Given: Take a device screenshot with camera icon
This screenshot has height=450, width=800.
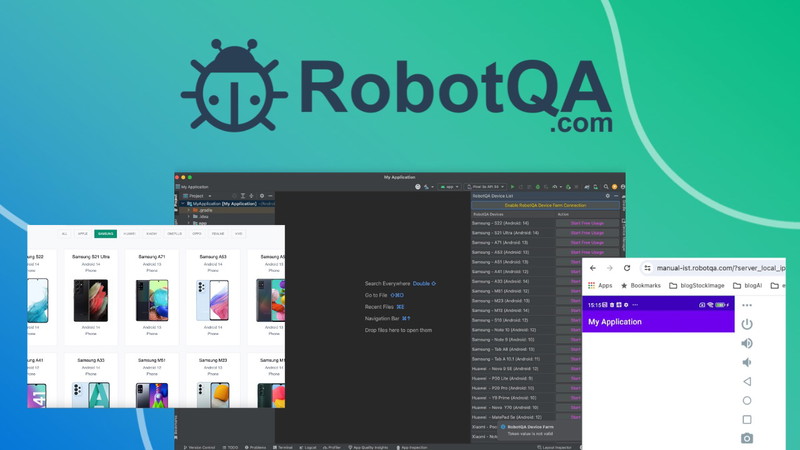Looking at the screenshot, I should point(747,438).
